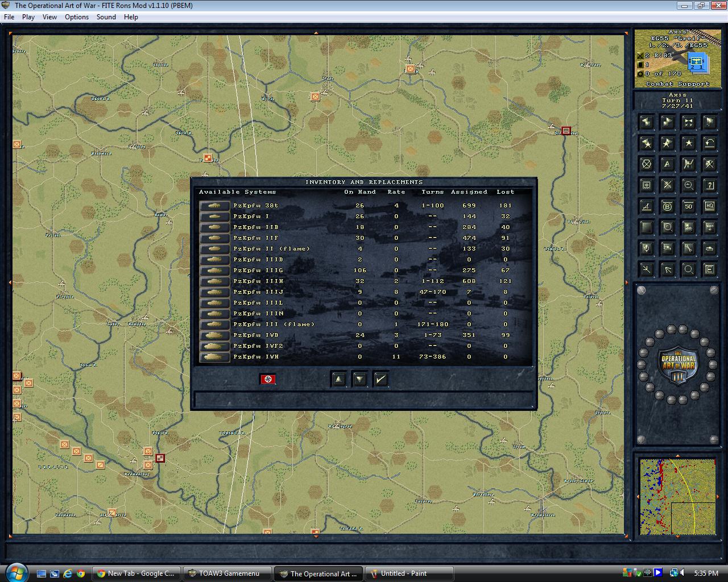Image resolution: width=728 pixels, height=582 pixels.
Task: Select the PzKpfw 38t tank icon button
Action: pos(214,206)
